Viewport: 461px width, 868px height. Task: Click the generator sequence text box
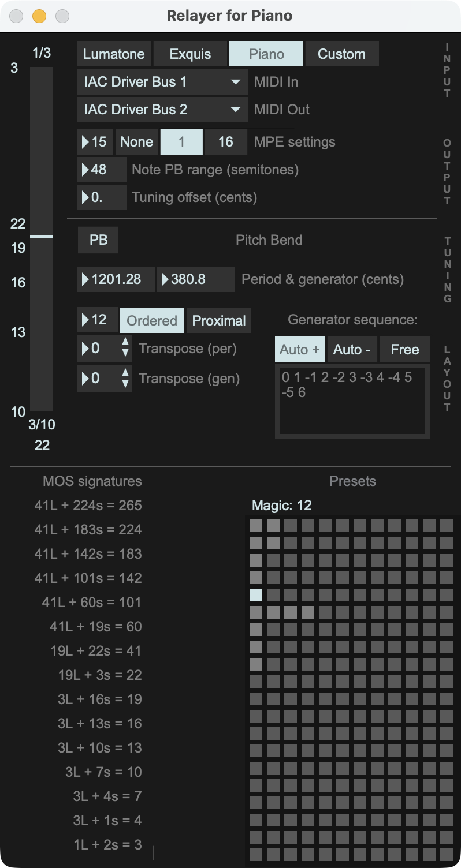click(352, 402)
